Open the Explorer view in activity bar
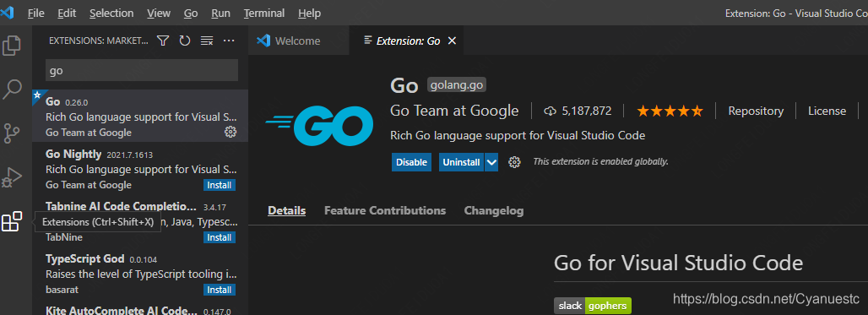 click(12, 45)
